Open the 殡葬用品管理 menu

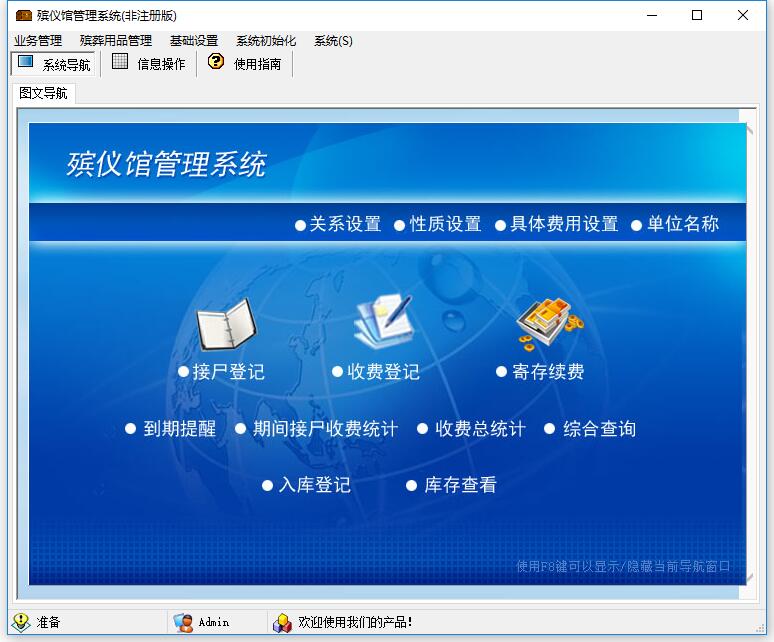116,40
